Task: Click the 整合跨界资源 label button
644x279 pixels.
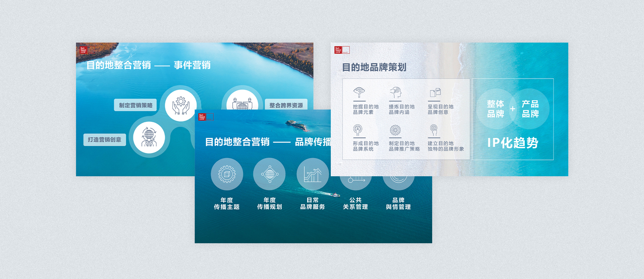Action: click(x=286, y=105)
